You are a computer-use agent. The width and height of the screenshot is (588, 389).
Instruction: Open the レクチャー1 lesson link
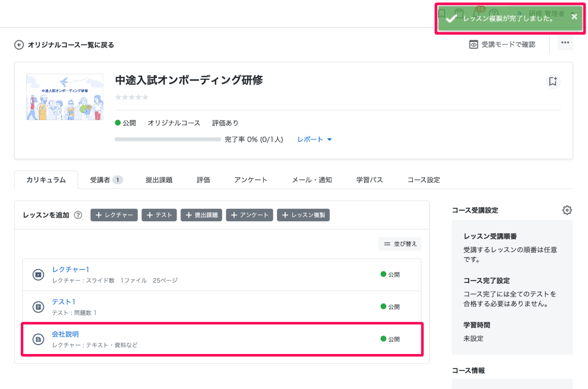[x=71, y=269]
